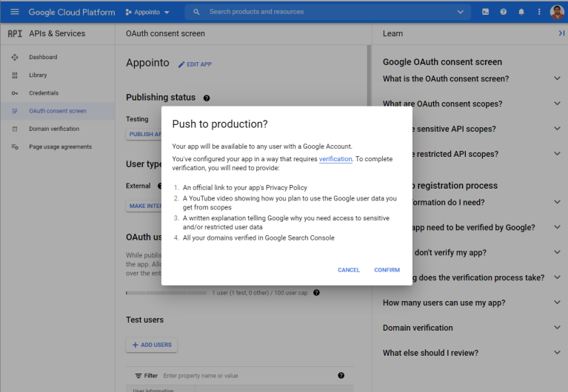Open Cloud Shell from top bar

pos(485,12)
